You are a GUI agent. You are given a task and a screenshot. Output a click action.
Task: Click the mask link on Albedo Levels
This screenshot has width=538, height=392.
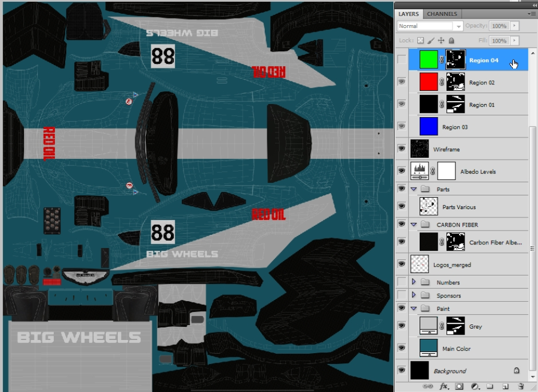[433, 171]
